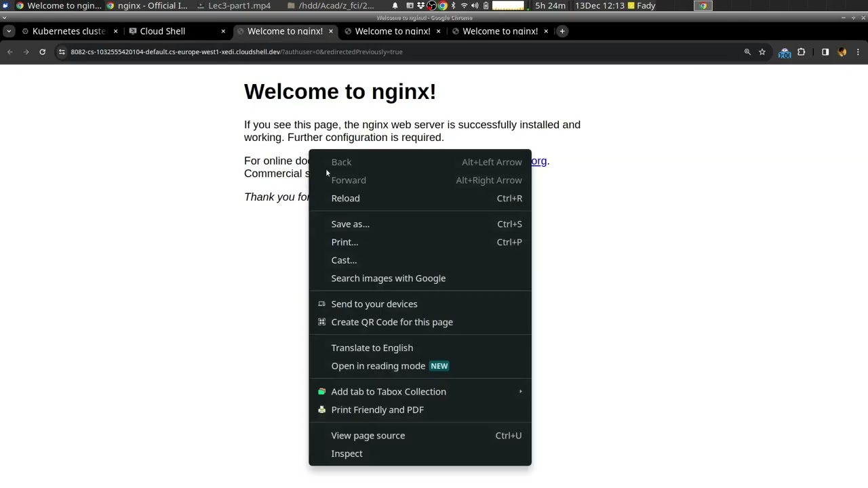Viewport: 868px width, 488px height.
Task: Choose Create QR Code for this page
Action: pos(420,323)
